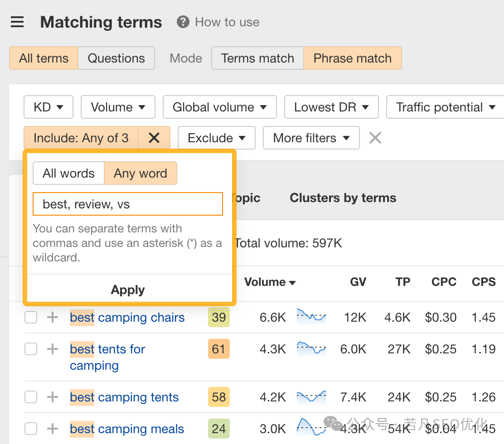Open the best camping tents keyword

coord(124,397)
